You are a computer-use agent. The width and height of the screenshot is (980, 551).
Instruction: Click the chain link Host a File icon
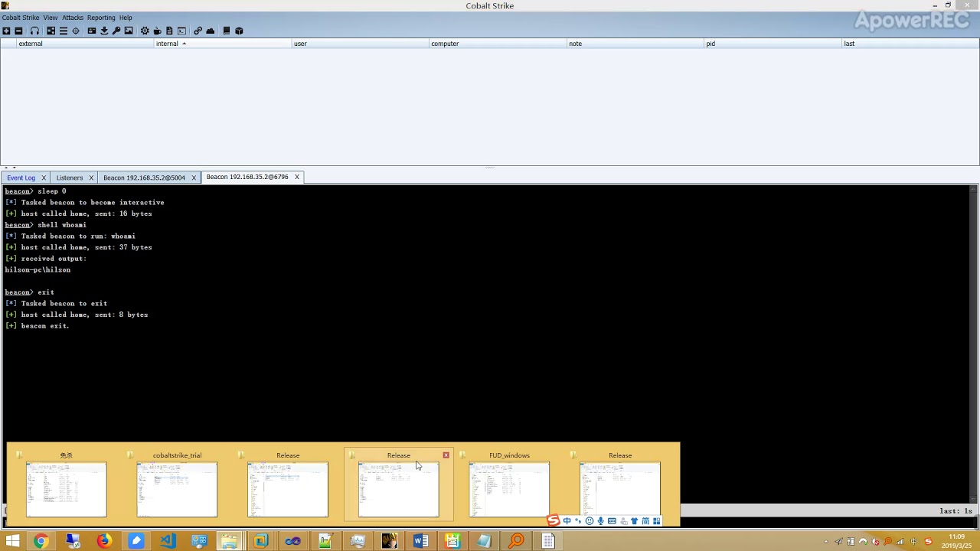click(x=198, y=31)
